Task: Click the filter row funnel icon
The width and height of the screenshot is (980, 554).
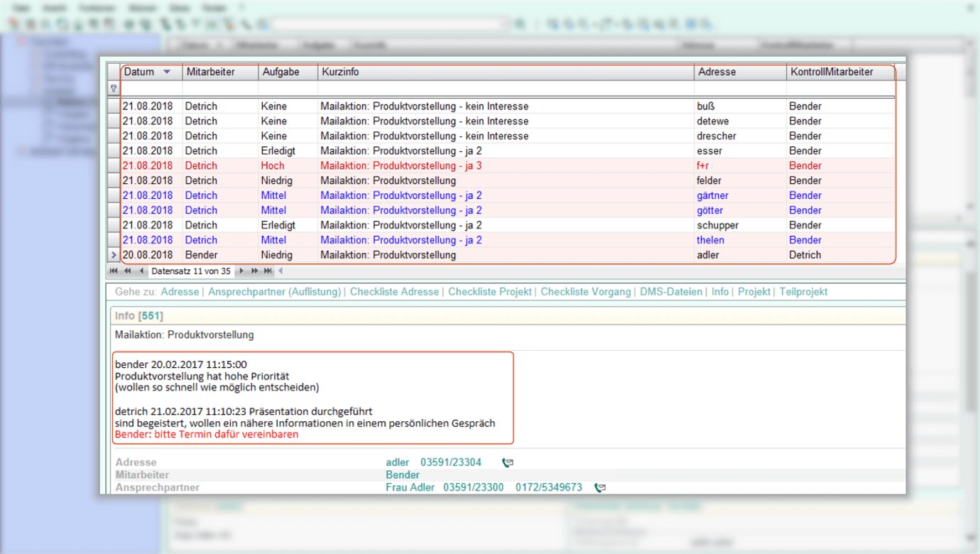Action: [x=114, y=89]
